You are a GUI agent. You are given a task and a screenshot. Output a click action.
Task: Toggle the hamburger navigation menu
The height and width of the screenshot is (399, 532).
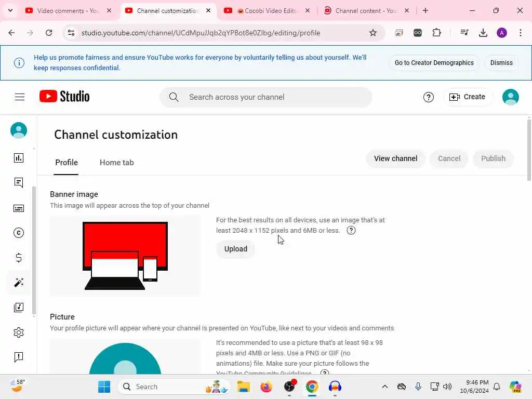[20, 97]
